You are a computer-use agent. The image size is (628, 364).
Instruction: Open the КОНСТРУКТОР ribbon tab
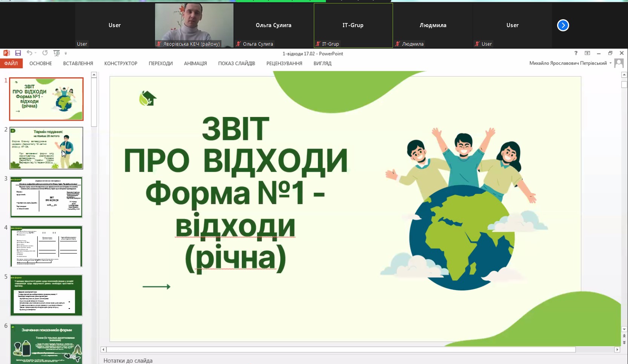point(121,63)
